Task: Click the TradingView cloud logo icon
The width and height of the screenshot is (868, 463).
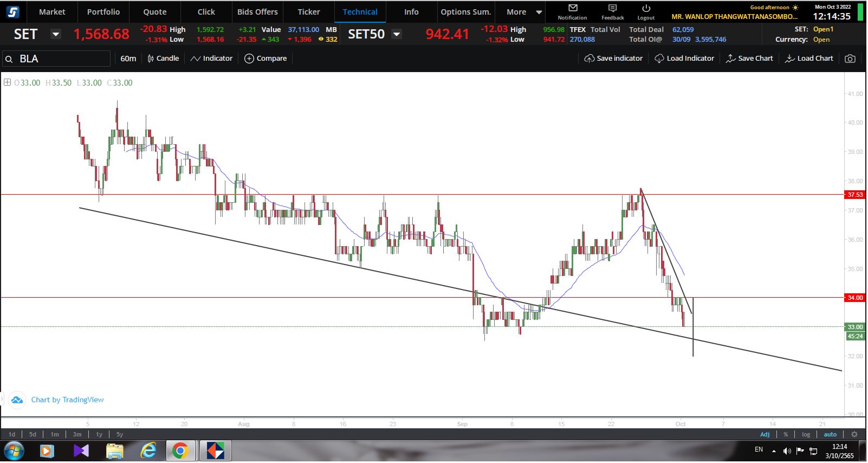Action: [x=17, y=400]
